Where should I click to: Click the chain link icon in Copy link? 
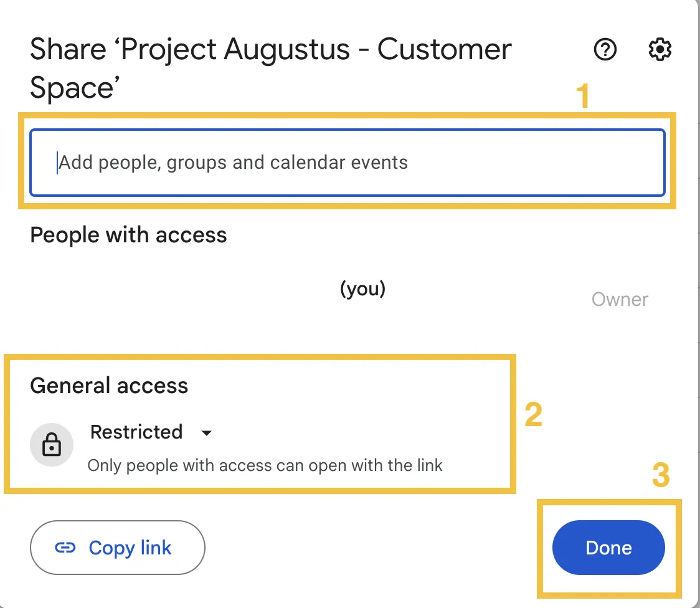tap(65, 548)
